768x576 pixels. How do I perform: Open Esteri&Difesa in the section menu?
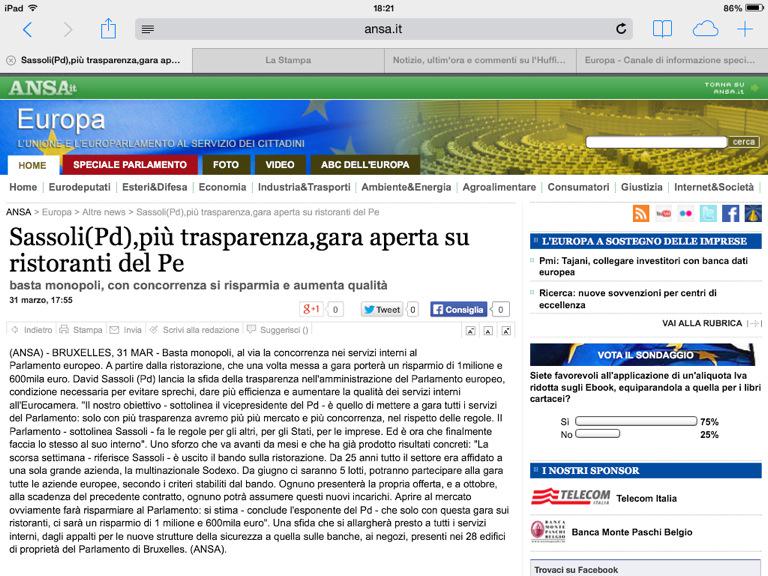click(155, 187)
